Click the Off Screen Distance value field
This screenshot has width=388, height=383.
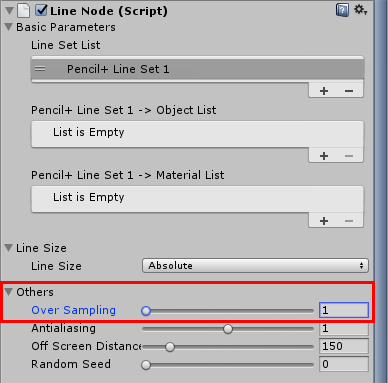(344, 346)
